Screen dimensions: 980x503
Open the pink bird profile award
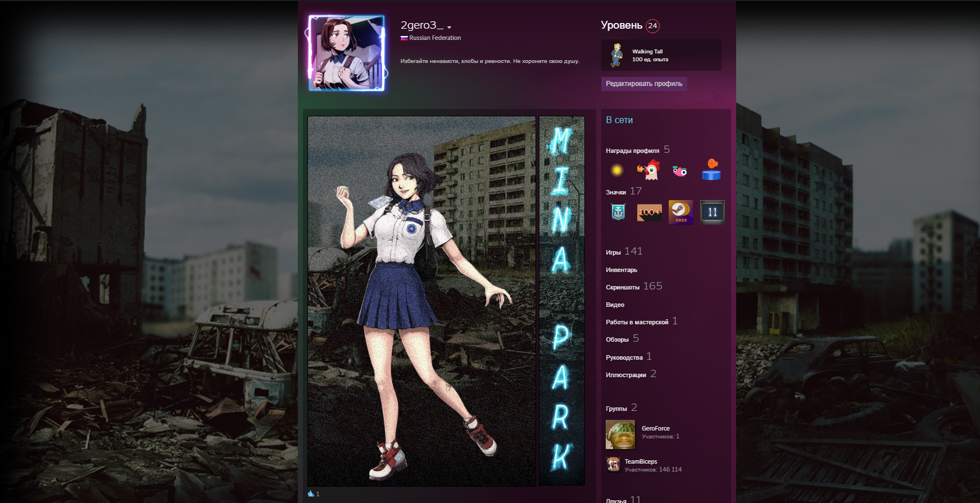680,171
